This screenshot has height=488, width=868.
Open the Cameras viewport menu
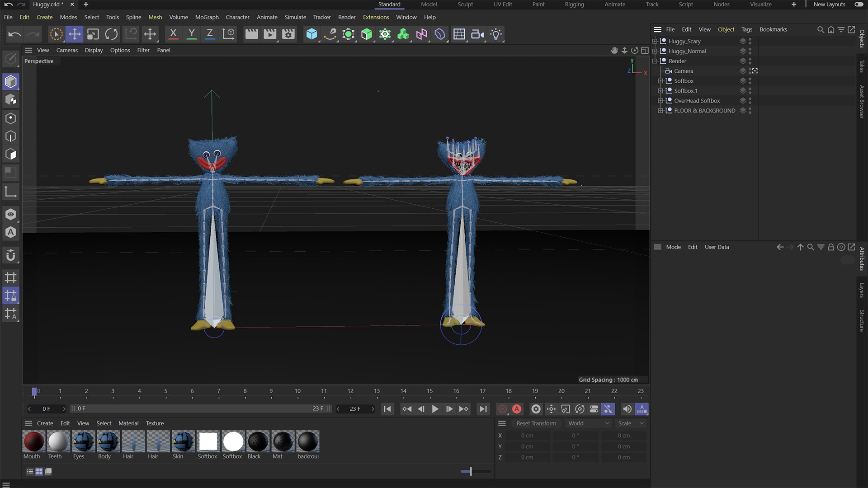click(x=67, y=50)
